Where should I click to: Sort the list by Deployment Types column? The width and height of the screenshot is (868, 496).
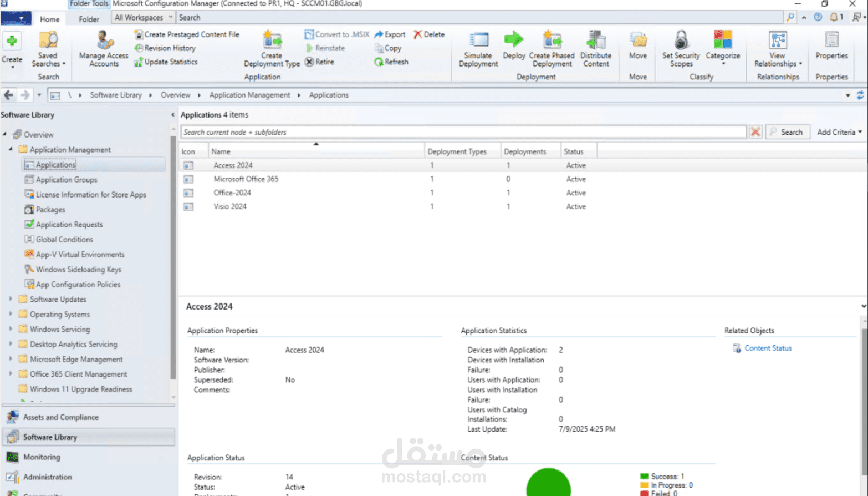pyautogui.click(x=462, y=151)
